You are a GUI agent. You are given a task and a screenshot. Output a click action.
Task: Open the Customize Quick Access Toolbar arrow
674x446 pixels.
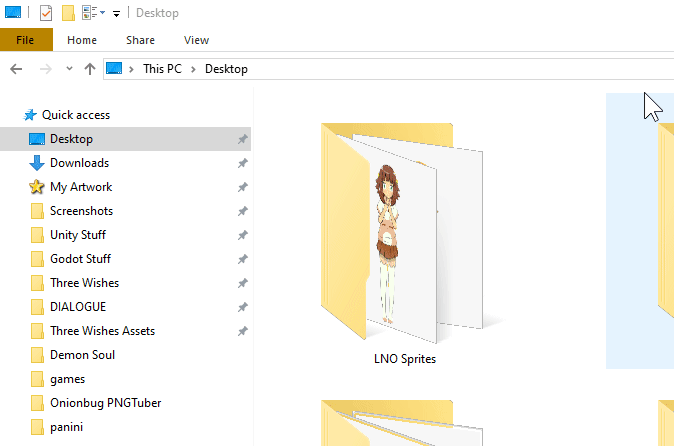116,14
